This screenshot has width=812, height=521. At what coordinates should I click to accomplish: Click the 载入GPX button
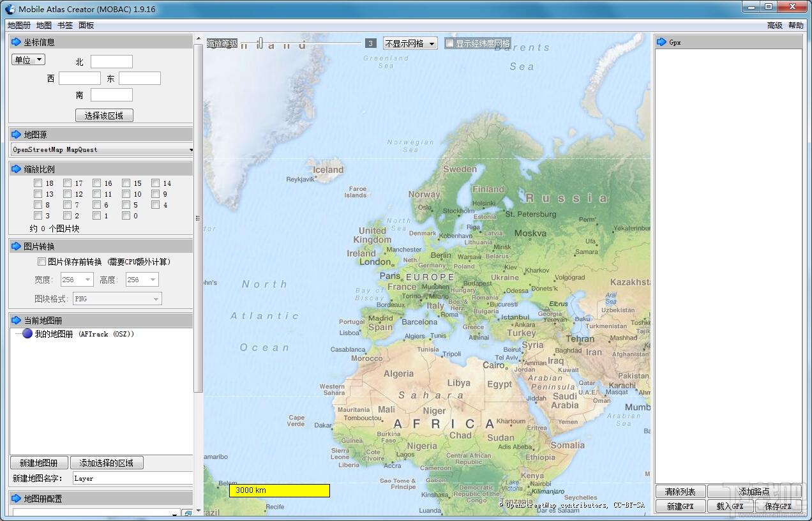pyautogui.click(x=730, y=506)
